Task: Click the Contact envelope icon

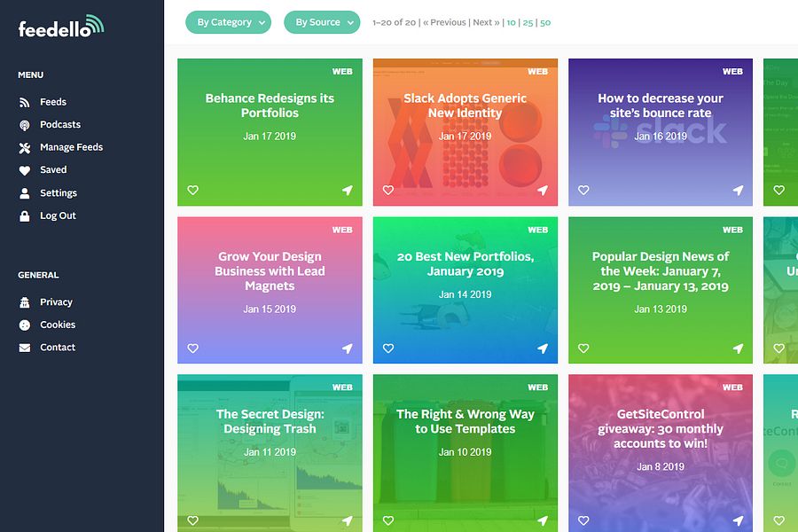Action: tap(25, 348)
